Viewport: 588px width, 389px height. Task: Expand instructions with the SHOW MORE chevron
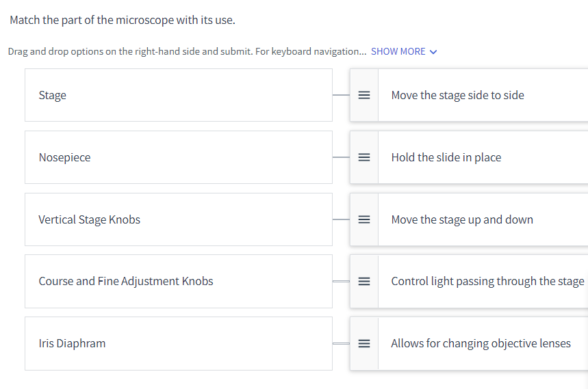(433, 52)
